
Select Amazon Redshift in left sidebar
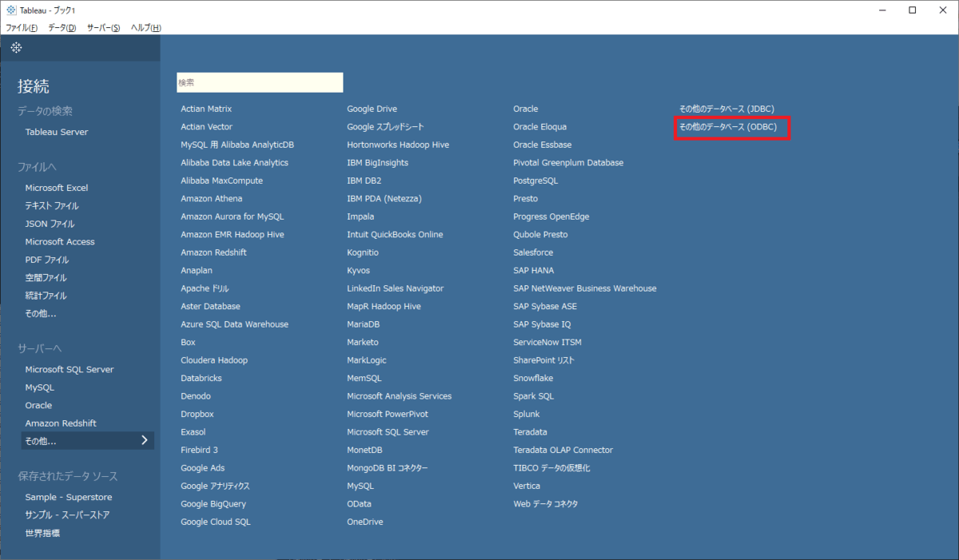(x=61, y=423)
